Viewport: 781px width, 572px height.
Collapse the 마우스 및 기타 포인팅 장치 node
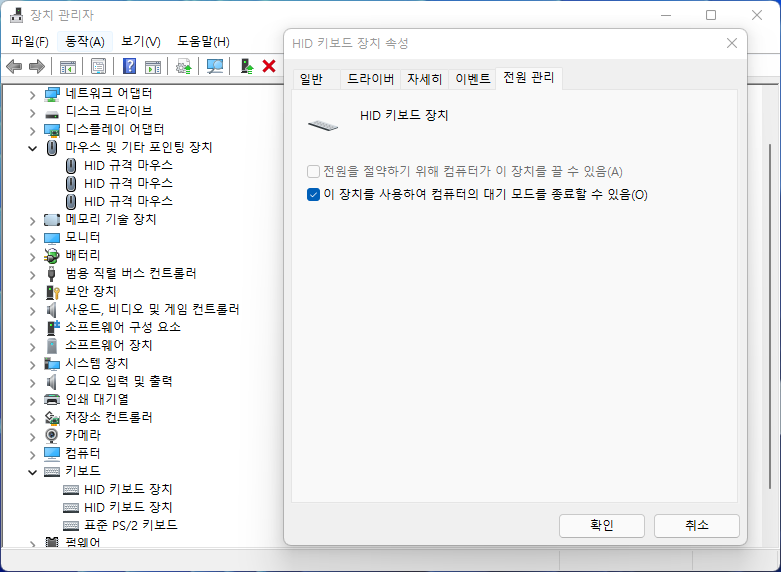[x=32, y=148]
